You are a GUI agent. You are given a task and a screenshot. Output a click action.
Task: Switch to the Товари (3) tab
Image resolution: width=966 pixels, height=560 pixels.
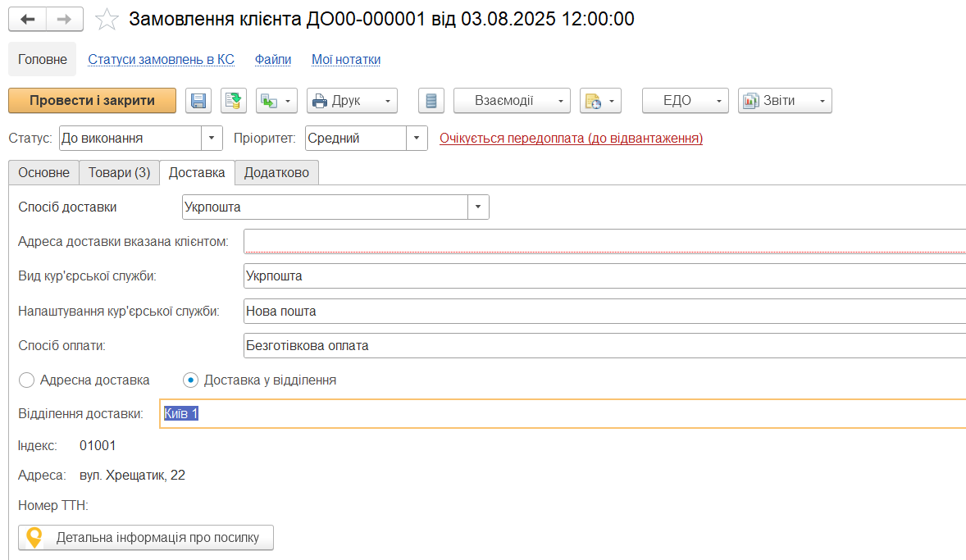click(120, 172)
